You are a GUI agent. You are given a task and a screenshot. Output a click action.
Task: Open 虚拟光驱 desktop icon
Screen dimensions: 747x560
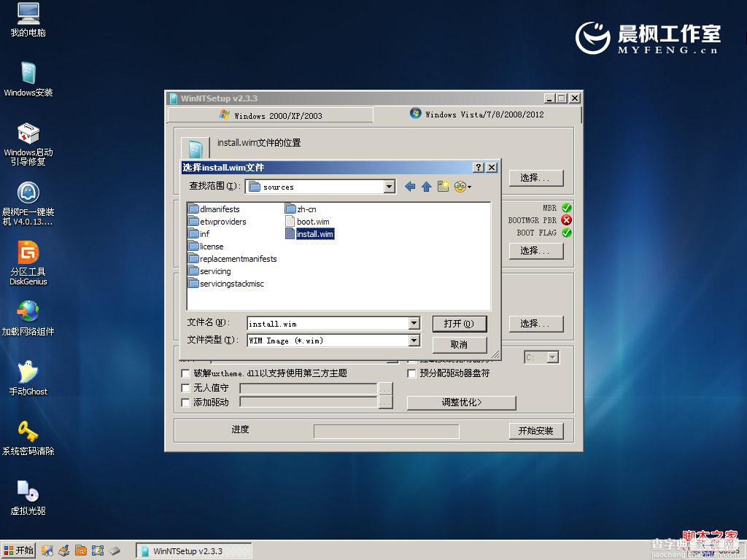tap(28, 498)
